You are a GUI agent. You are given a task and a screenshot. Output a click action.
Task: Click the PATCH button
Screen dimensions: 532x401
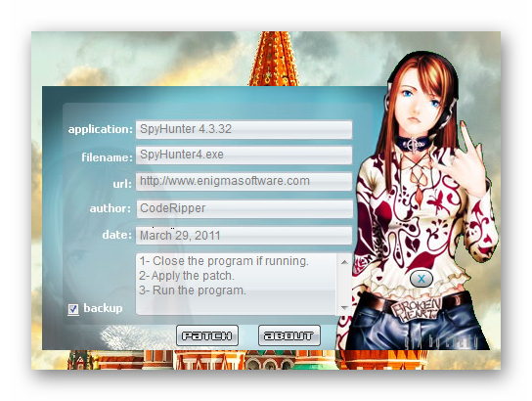[x=207, y=335]
